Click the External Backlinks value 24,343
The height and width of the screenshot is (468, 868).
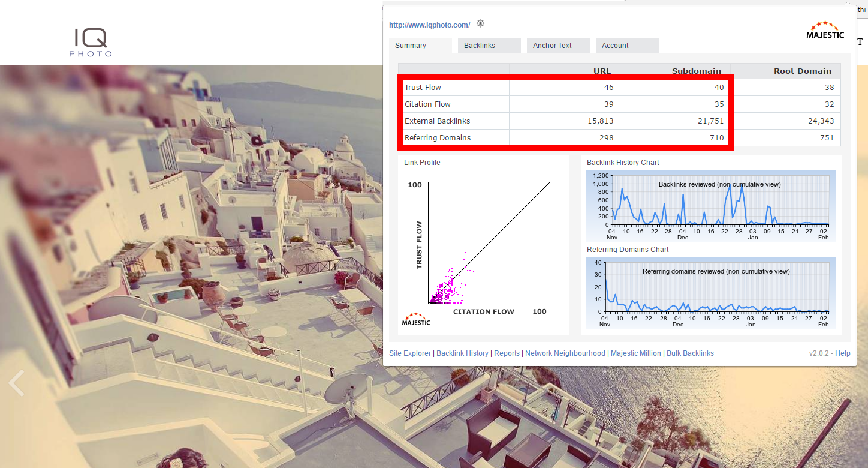(x=821, y=121)
